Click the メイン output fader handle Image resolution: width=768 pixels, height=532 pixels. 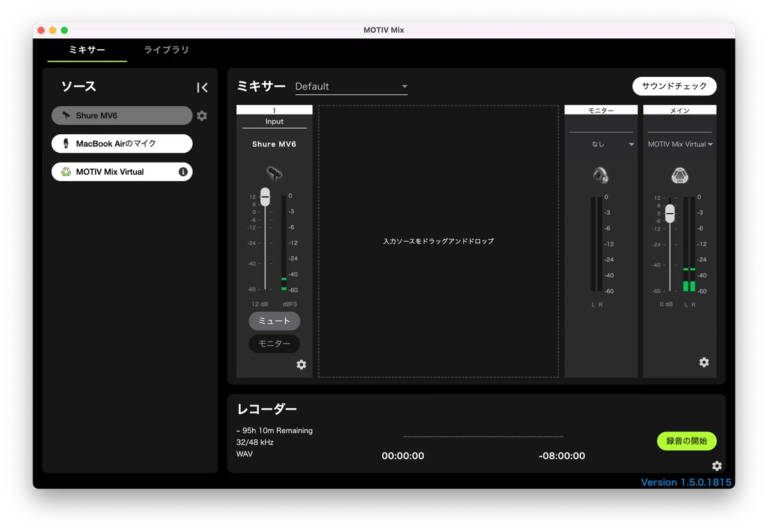(x=670, y=213)
